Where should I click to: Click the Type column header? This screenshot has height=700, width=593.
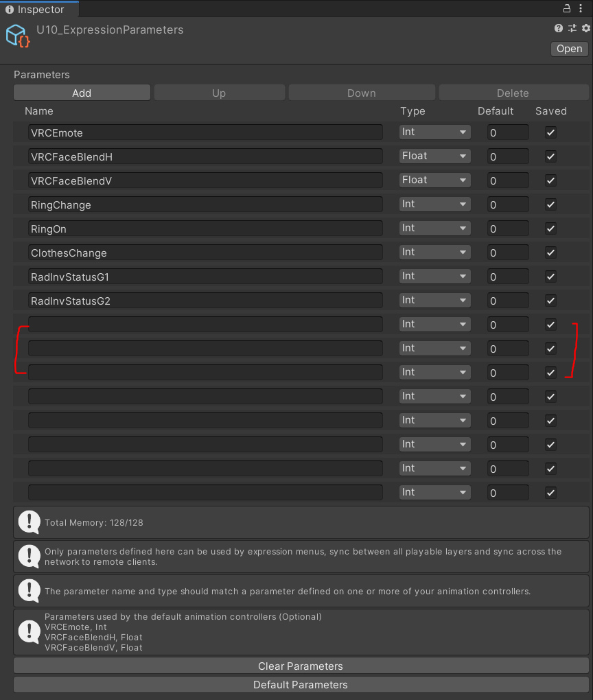[x=412, y=111]
